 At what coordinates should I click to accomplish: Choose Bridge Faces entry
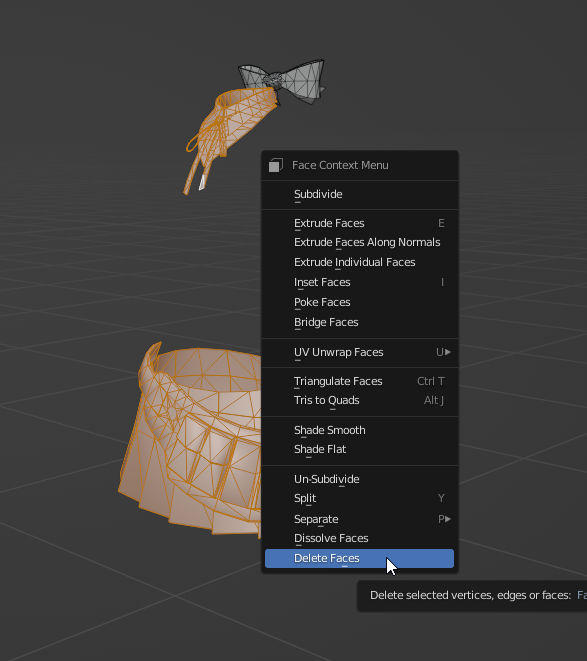click(x=359, y=322)
